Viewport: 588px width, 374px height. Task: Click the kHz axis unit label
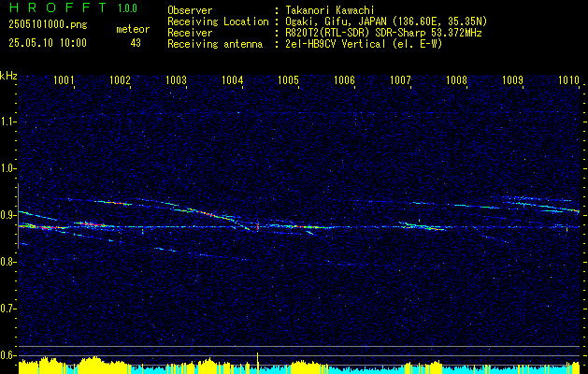tap(8, 76)
